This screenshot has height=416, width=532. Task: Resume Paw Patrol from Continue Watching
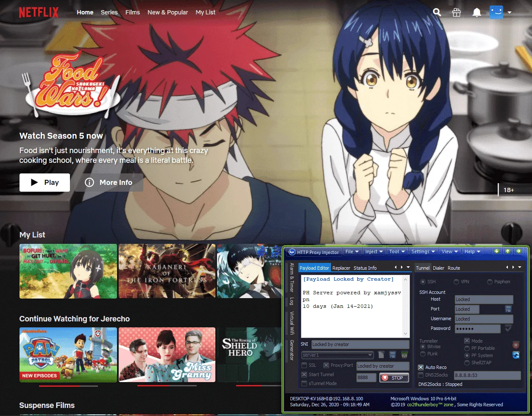tap(68, 355)
